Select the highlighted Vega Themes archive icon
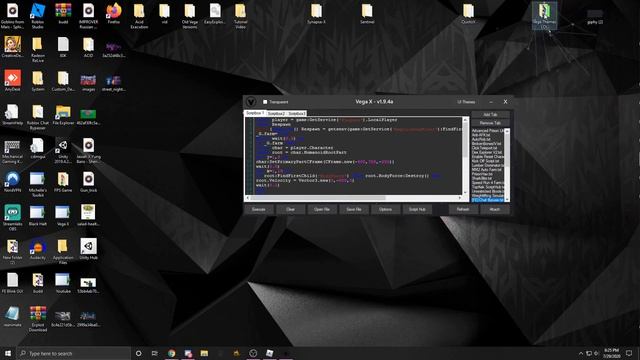The height and width of the screenshot is (360, 640). pos(544,16)
